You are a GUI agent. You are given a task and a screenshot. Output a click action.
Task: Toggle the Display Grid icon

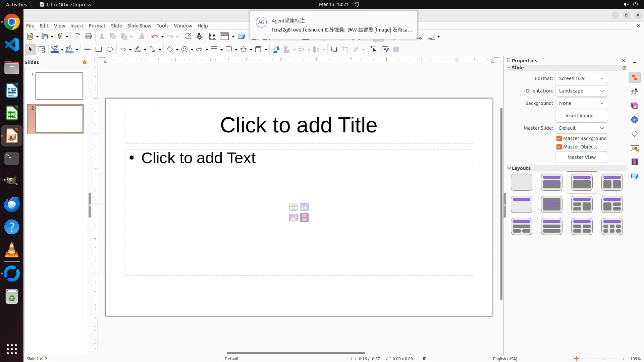coord(213,37)
